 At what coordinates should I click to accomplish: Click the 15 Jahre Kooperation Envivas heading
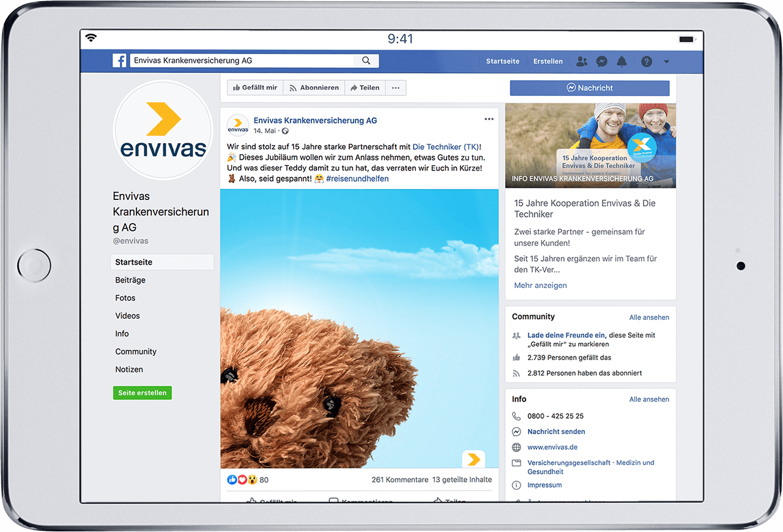point(584,209)
